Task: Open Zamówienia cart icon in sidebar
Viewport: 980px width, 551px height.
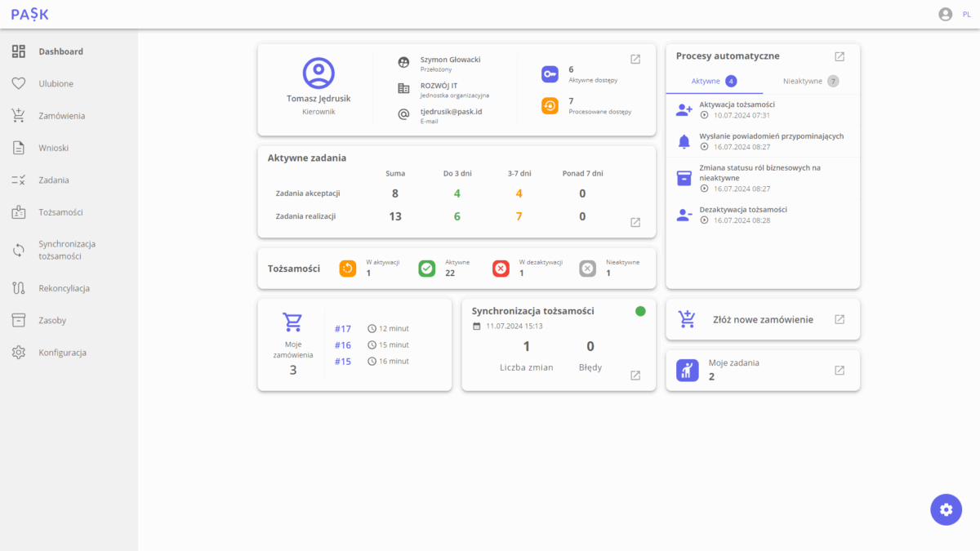Action: 19,116
